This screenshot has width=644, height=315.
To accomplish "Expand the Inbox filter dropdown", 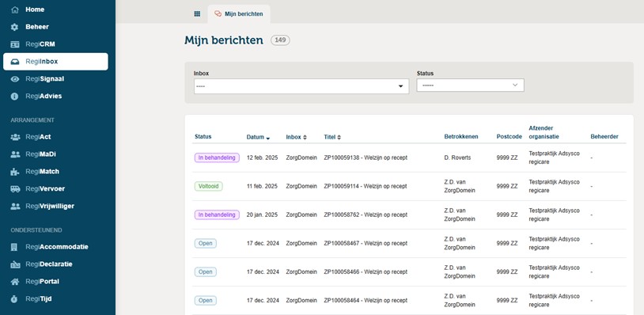I will (x=301, y=86).
